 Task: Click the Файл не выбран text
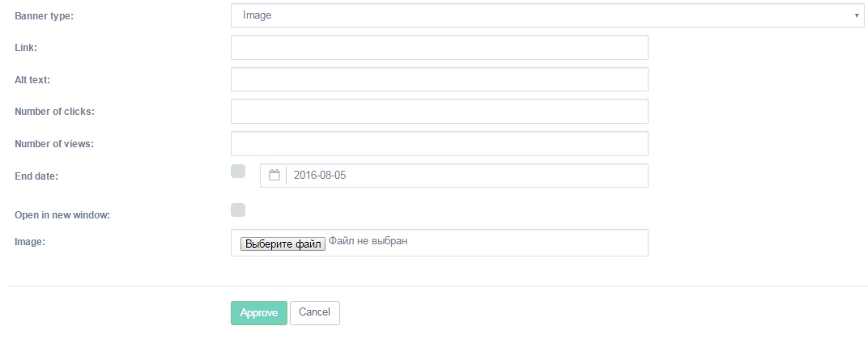coord(368,241)
